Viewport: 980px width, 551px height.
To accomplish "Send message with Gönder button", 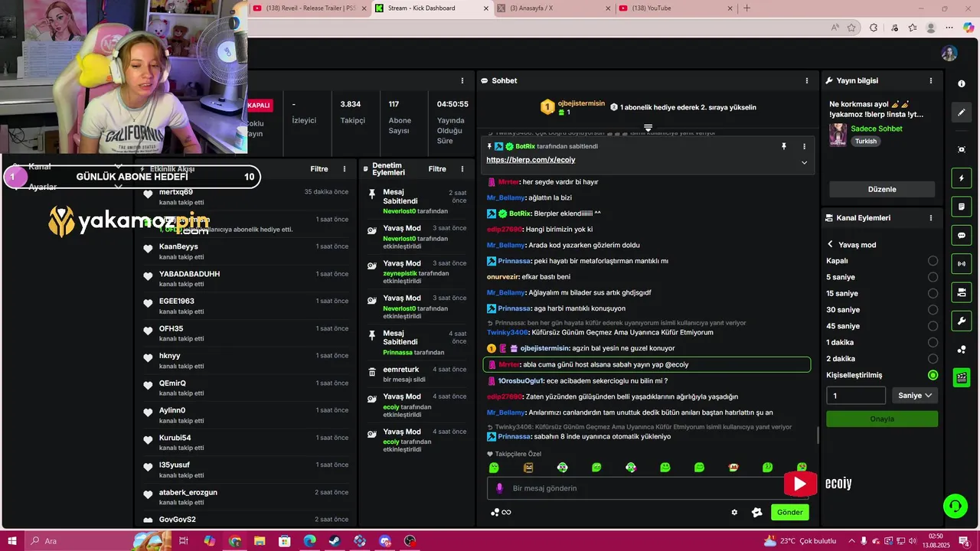I will coord(789,513).
